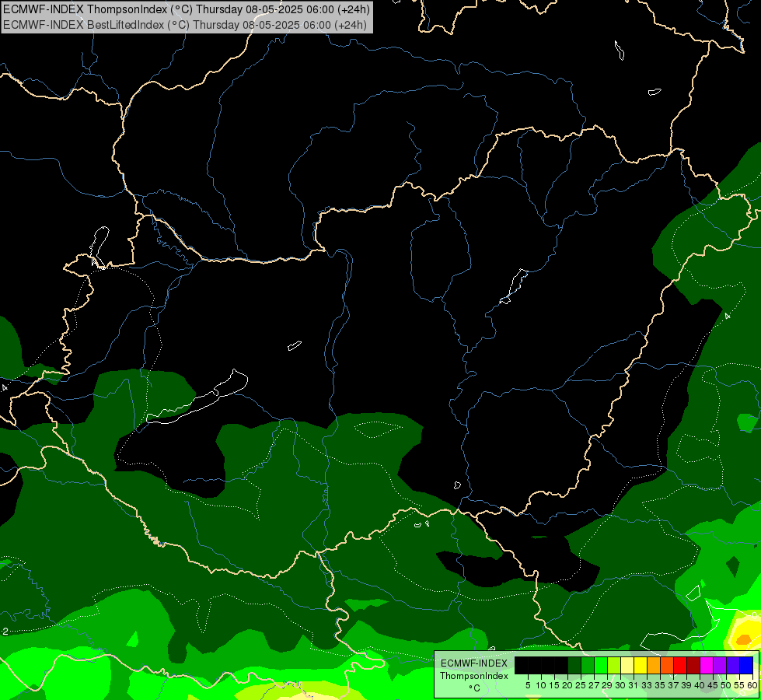Pick the pale yellow 30–31 legend swatch
Viewport: 761px width, 700px height.
tap(627, 666)
